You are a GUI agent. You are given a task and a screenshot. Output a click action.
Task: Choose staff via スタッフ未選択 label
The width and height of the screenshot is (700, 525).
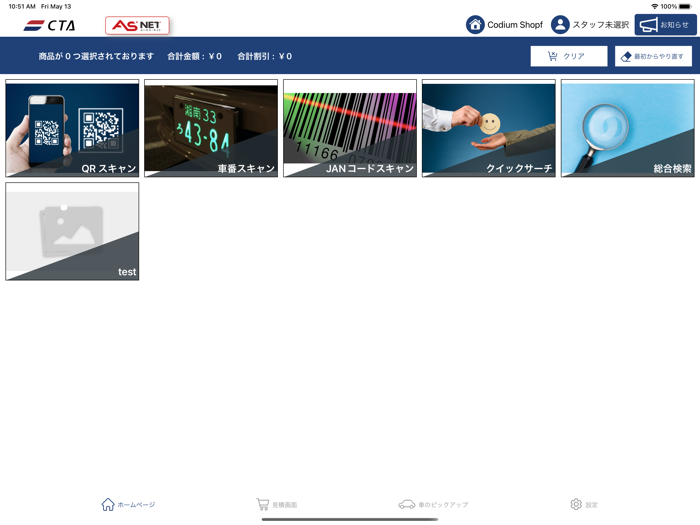pyautogui.click(x=600, y=25)
